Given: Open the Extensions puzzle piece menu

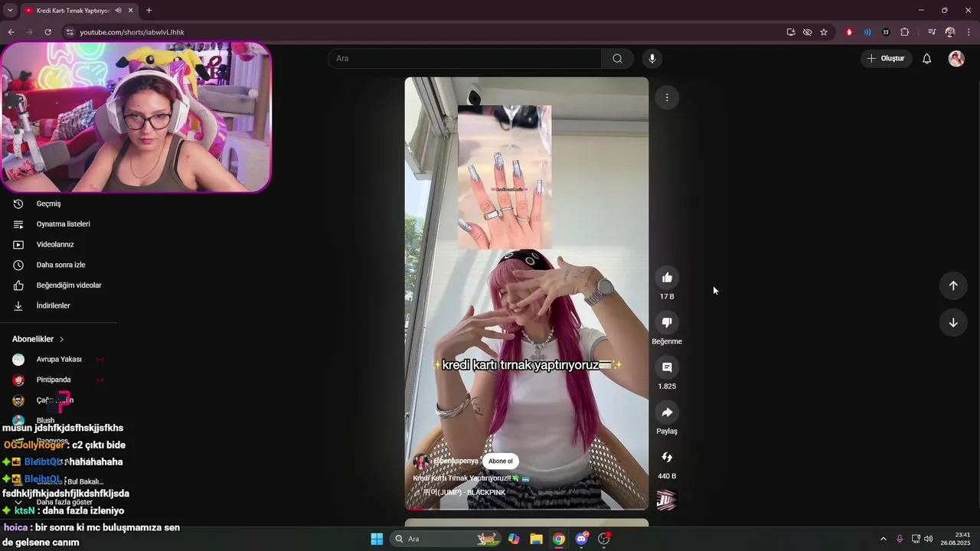Looking at the screenshot, I should point(905,32).
